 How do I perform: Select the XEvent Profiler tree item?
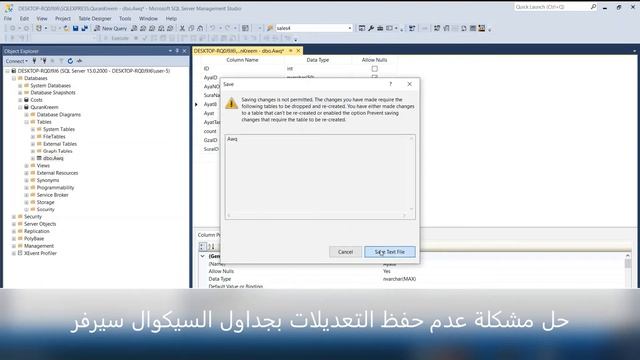tap(40, 253)
